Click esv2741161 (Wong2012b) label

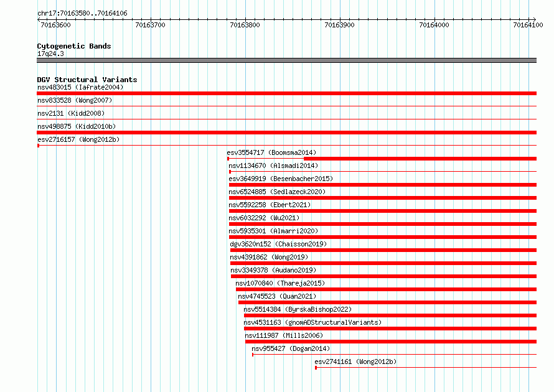pos(355,362)
